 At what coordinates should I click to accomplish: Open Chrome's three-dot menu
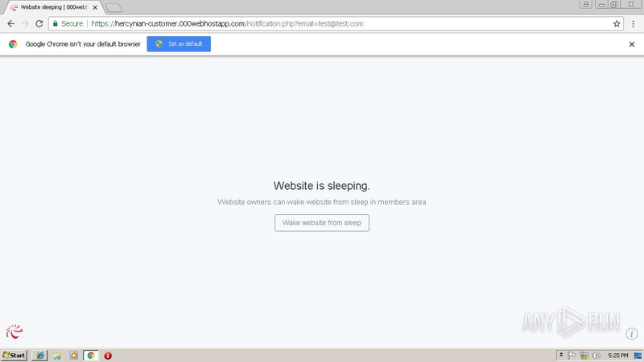[634, 24]
